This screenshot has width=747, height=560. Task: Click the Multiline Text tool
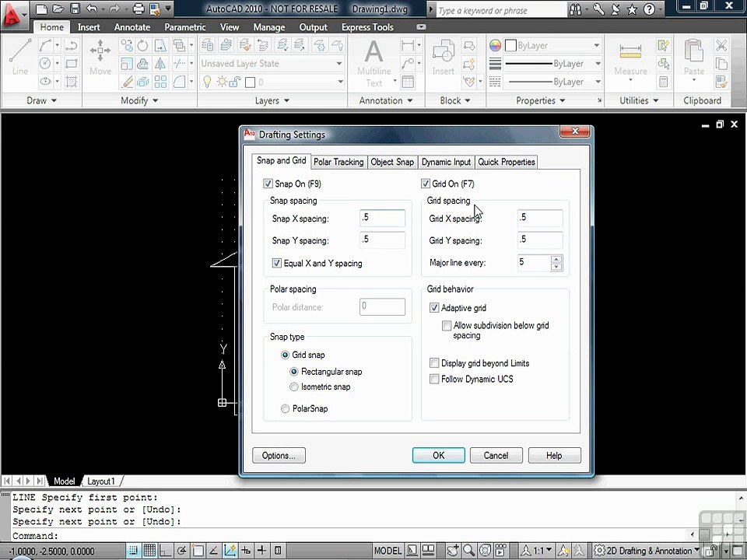point(374,63)
